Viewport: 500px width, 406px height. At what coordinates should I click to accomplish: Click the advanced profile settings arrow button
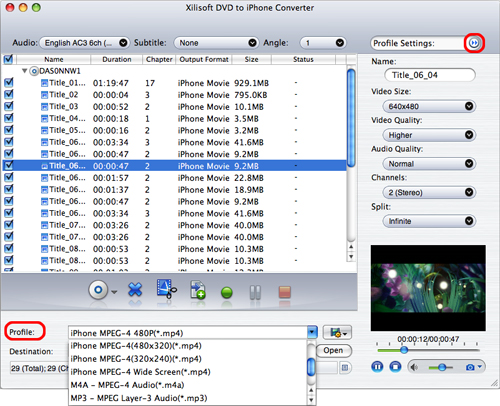[474, 43]
